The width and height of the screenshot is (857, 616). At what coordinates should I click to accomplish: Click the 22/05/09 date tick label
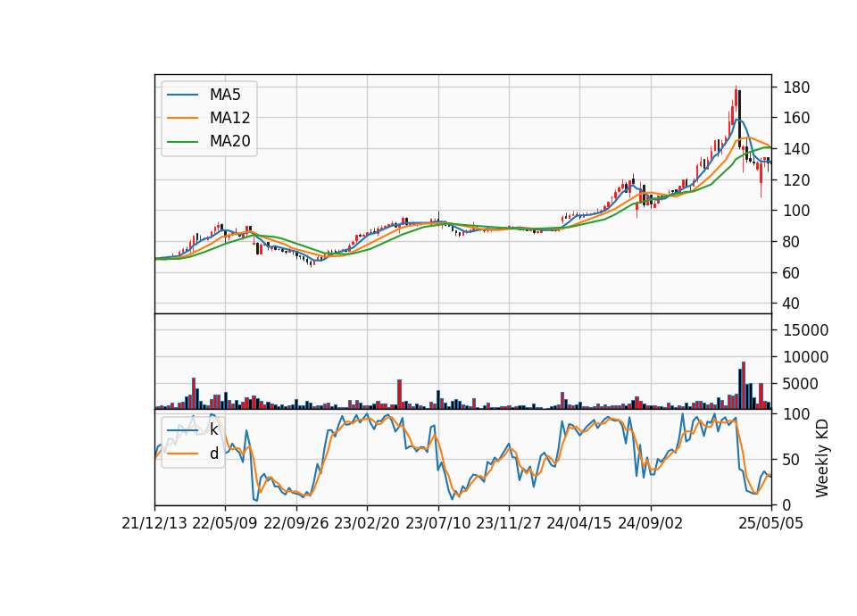pyautogui.click(x=225, y=523)
